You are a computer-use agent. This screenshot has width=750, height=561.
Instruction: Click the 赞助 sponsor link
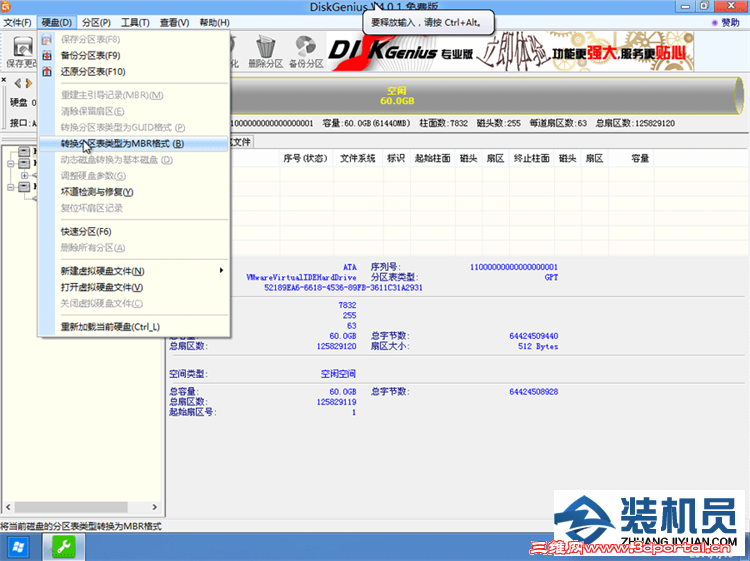click(x=726, y=22)
